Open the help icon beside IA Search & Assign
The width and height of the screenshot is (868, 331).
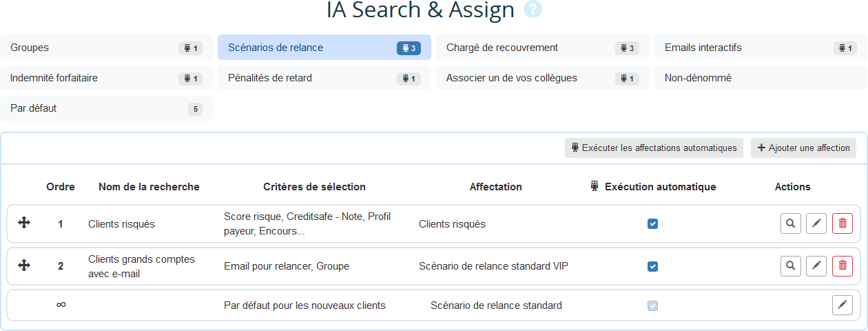pyautogui.click(x=533, y=10)
